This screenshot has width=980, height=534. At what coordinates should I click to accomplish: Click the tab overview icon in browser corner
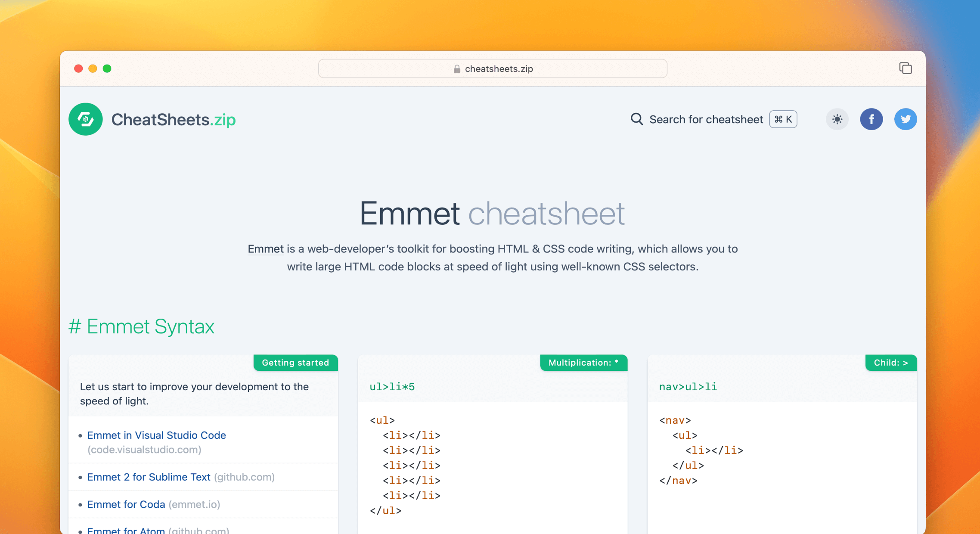pyautogui.click(x=906, y=68)
